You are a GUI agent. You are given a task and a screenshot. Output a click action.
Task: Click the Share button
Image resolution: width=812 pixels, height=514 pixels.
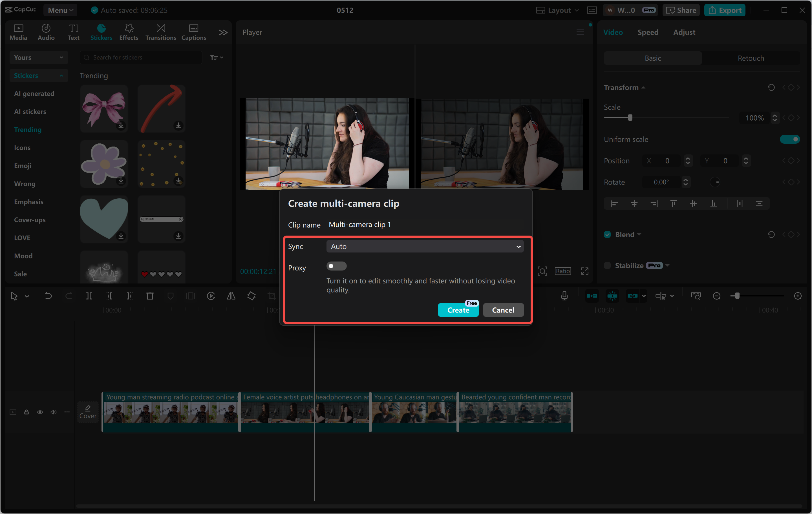(x=681, y=10)
